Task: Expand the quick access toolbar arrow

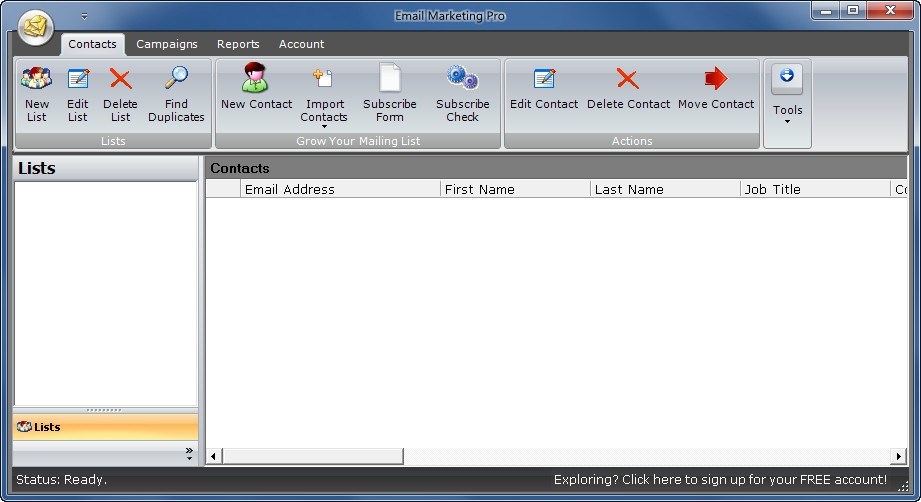Action: coord(84,16)
